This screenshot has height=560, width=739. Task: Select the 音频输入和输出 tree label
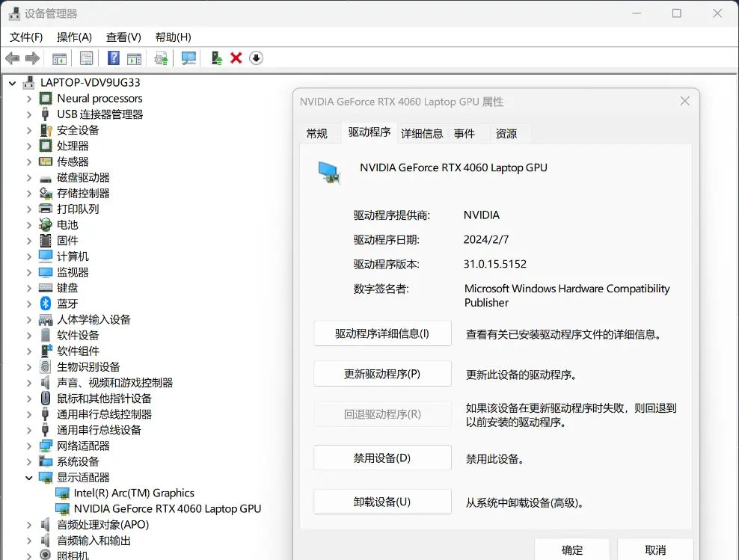coord(93,541)
